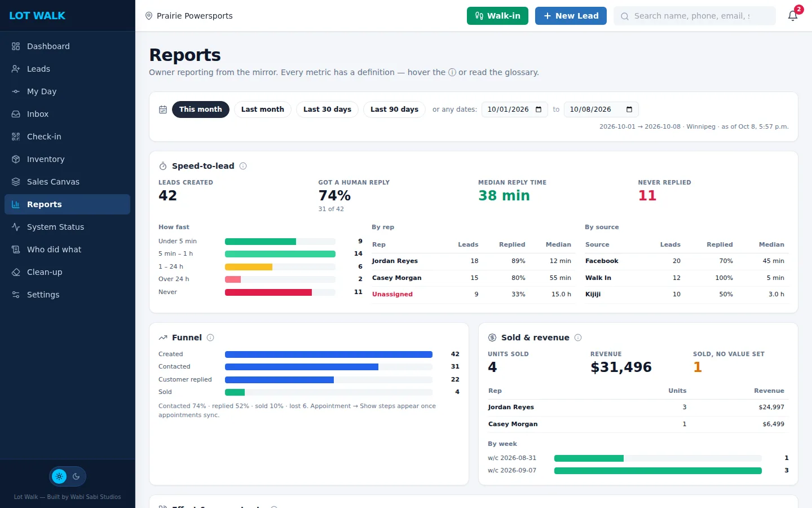
Task: Switch to light theme sun toggle
Action: (x=59, y=476)
